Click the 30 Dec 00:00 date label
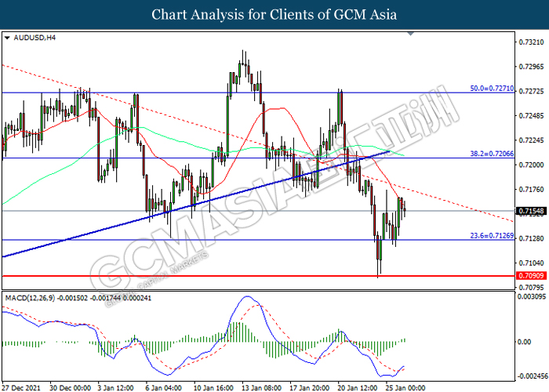The width and height of the screenshot is (549, 392). (70, 388)
